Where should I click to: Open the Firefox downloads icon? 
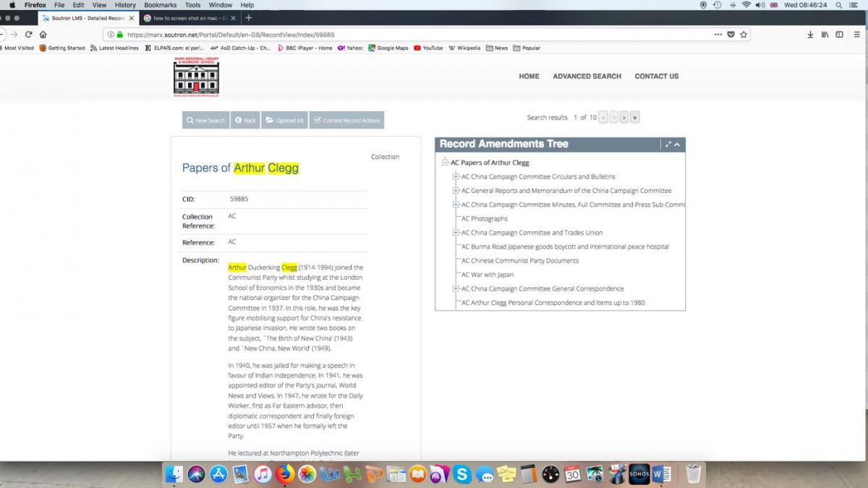(x=810, y=34)
